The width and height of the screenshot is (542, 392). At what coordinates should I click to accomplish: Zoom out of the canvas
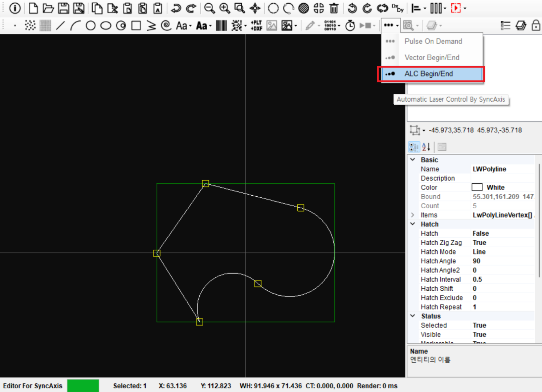pos(209,8)
